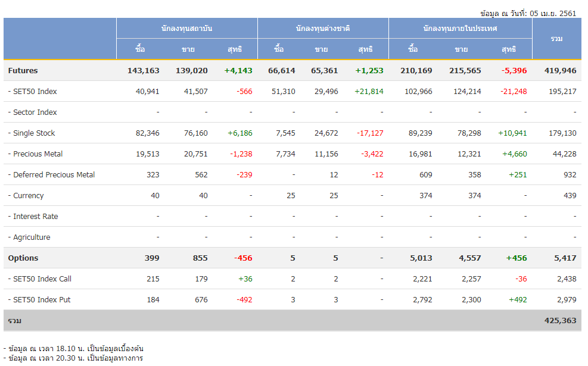Click Deferred Precious Metal local net +251
Image resolution: width=588 pixels, height=366 pixels.
[x=518, y=174]
